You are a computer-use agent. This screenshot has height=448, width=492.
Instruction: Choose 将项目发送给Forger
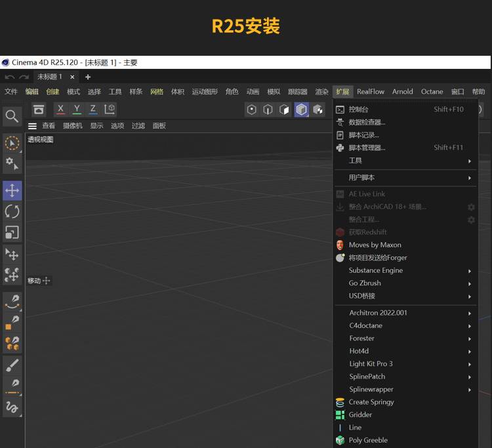[x=405, y=258]
